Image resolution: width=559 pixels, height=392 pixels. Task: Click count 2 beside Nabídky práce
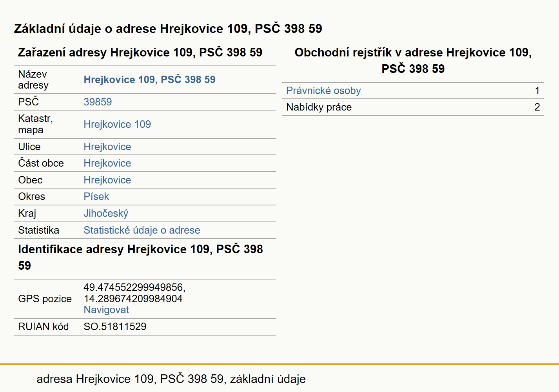[x=537, y=107]
